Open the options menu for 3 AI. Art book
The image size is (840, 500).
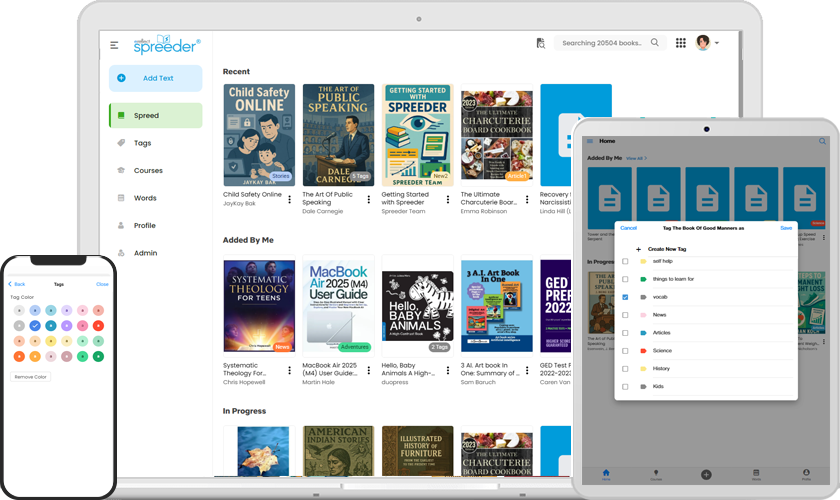click(527, 370)
